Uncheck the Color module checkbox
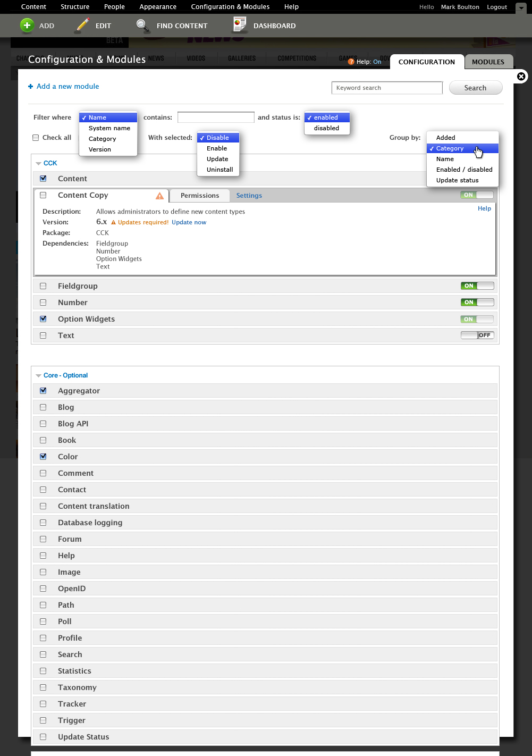The height and width of the screenshot is (756, 532). coord(43,457)
